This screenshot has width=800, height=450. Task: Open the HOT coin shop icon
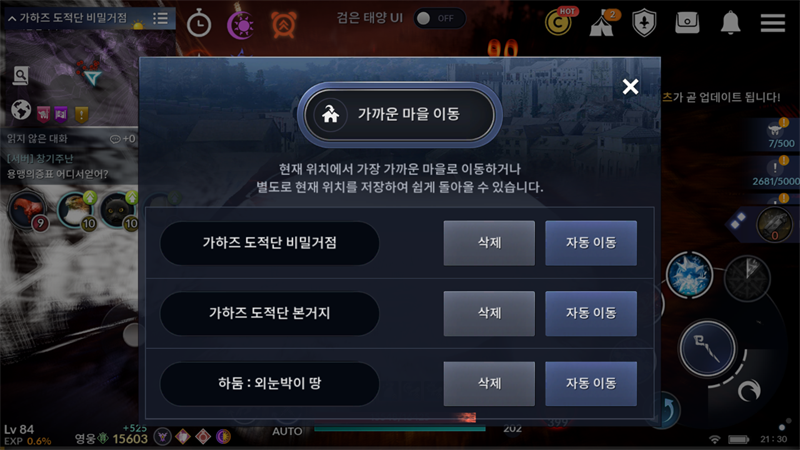click(x=560, y=21)
